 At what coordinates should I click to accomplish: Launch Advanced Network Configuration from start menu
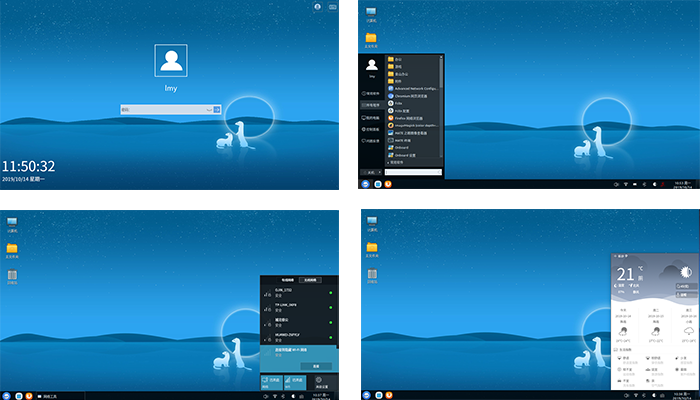pos(413,88)
